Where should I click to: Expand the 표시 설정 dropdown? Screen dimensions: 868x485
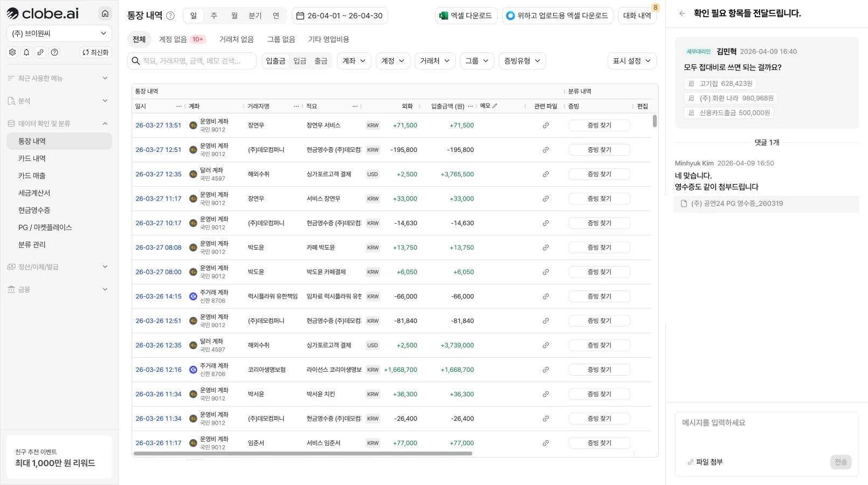(x=631, y=61)
